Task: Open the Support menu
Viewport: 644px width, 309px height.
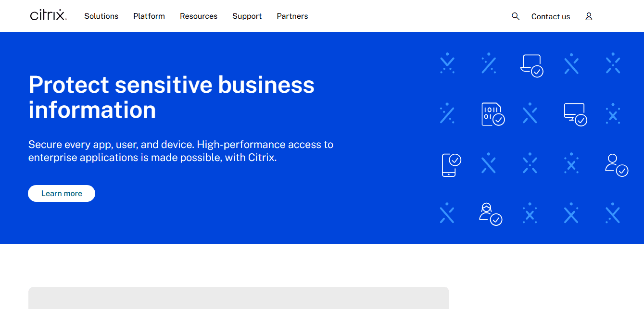Action: pyautogui.click(x=247, y=16)
